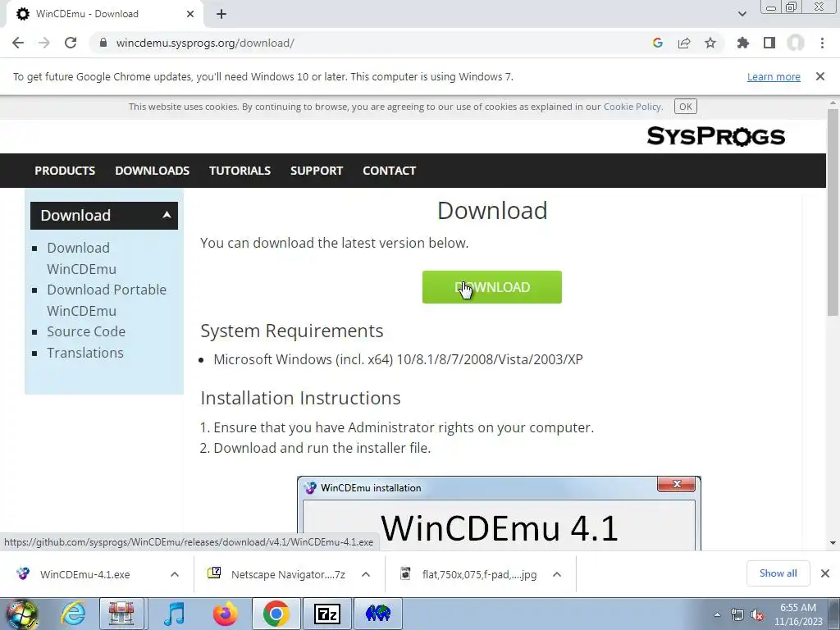Accept cookies with the OK button
Viewport: 840px width, 630px height.
point(685,107)
